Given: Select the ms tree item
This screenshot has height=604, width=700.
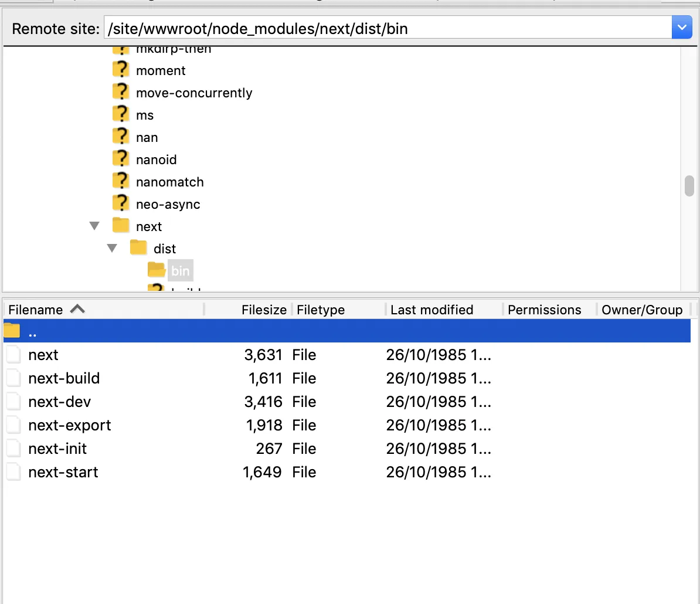Looking at the screenshot, I should [x=145, y=116].
